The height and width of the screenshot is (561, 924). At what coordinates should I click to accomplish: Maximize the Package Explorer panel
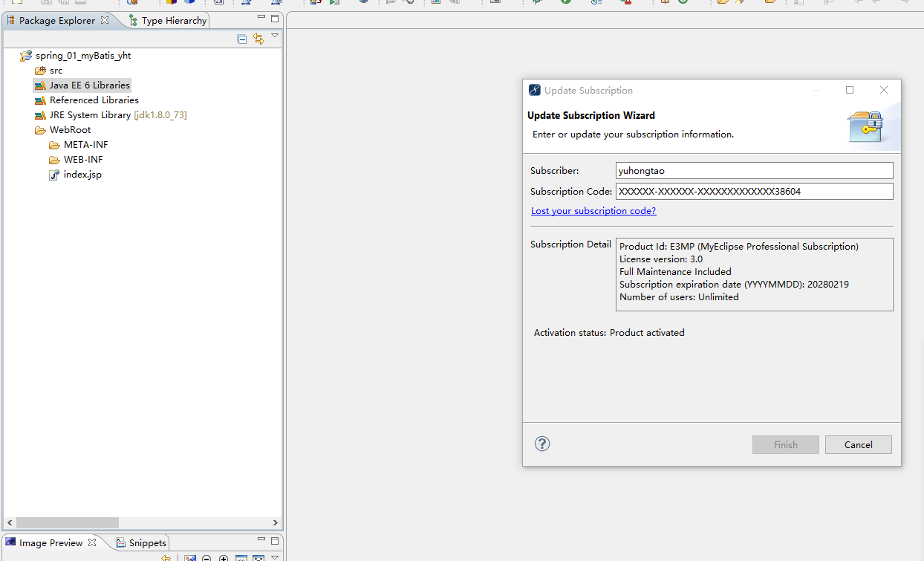coord(275,19)
